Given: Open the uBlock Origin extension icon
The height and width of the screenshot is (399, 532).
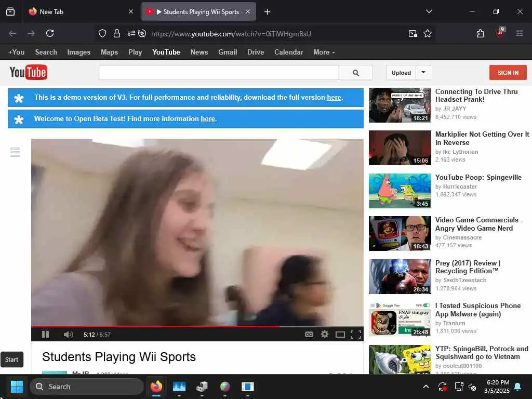Looking at the screenshot, I should pos(500,33).
